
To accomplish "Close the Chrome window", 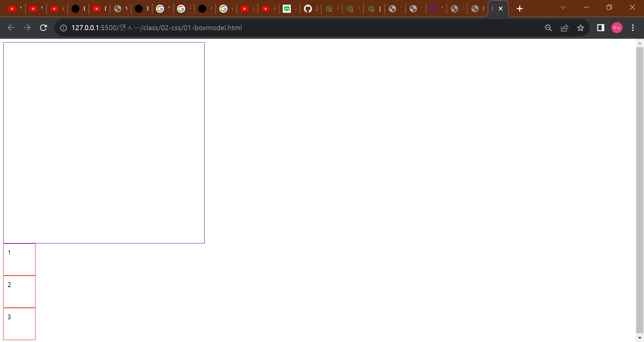I will click(632, 7).
